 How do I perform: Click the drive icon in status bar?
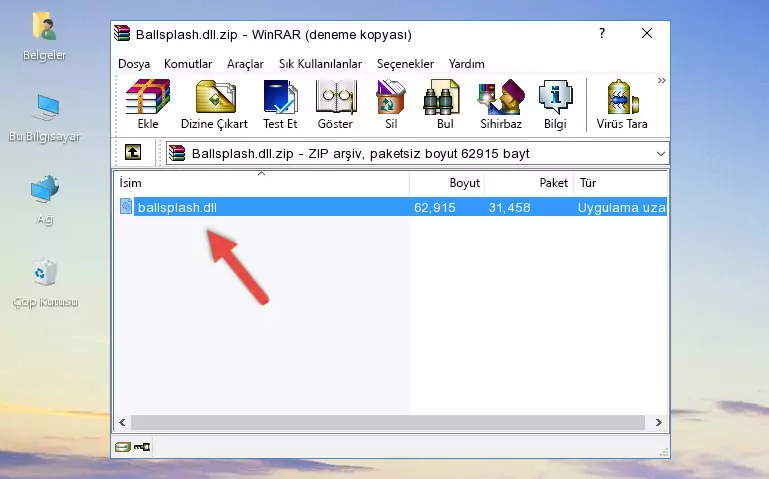123,447
